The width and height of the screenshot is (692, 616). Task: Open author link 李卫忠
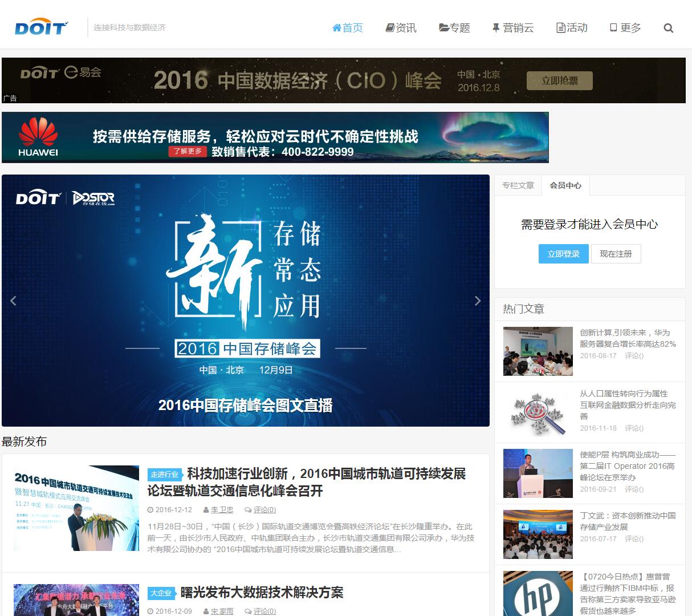pos(222,510)
